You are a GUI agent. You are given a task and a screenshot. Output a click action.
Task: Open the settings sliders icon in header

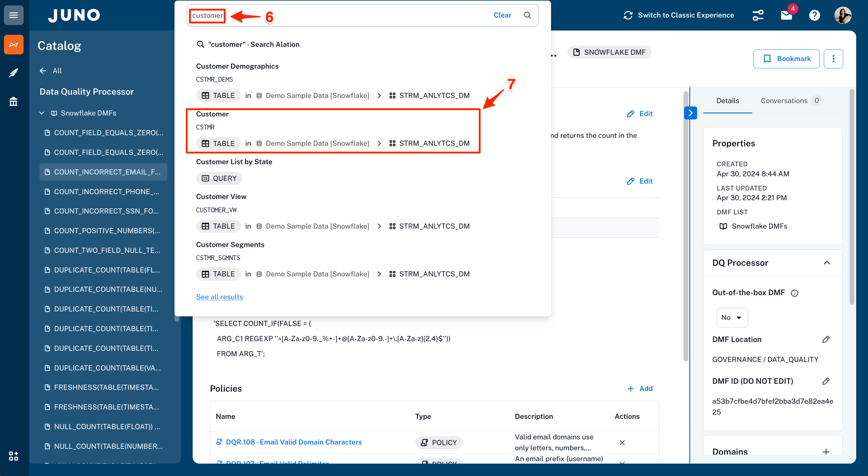tap(758, 15)
